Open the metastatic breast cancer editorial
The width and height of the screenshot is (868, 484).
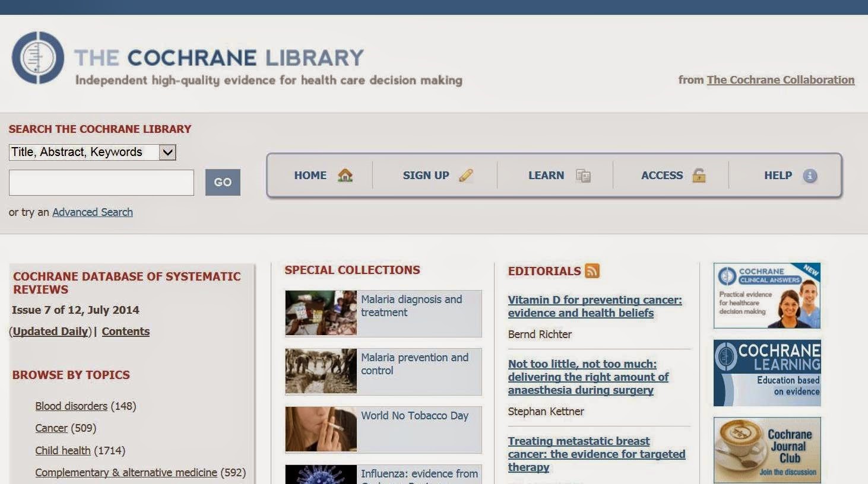click(597, 454)
